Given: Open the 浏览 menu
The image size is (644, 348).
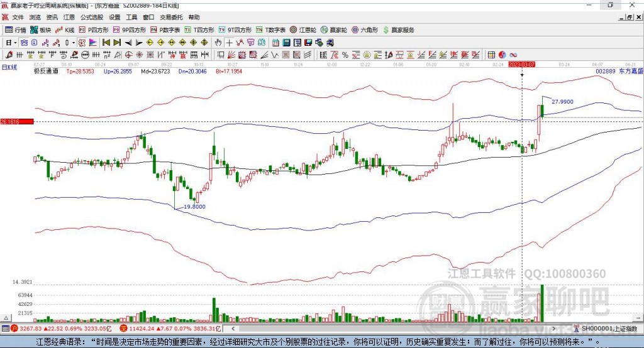Looking at the screenshot, I should coord(35,17).
